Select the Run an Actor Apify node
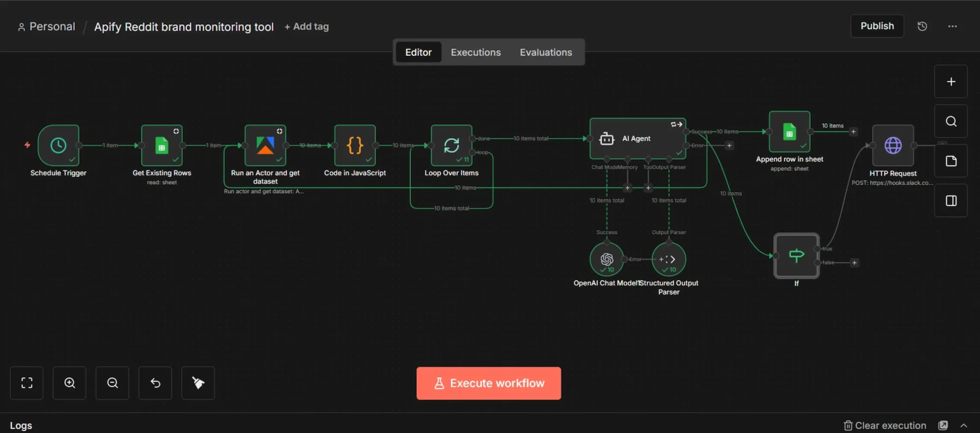This screenshot has width=980, height=433. pos(265,145)
